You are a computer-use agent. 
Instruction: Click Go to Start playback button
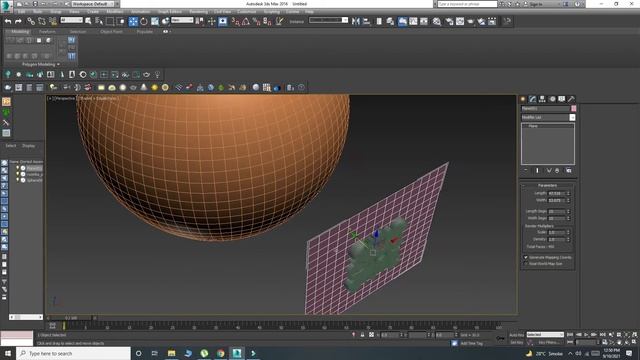tap(570, 335)
